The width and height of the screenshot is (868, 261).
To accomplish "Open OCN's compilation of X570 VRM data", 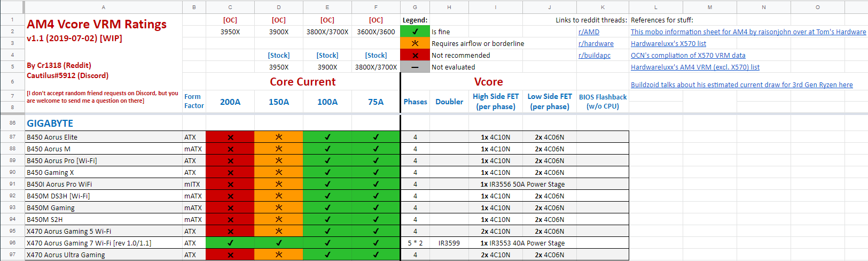I will (x=688, y=56).
